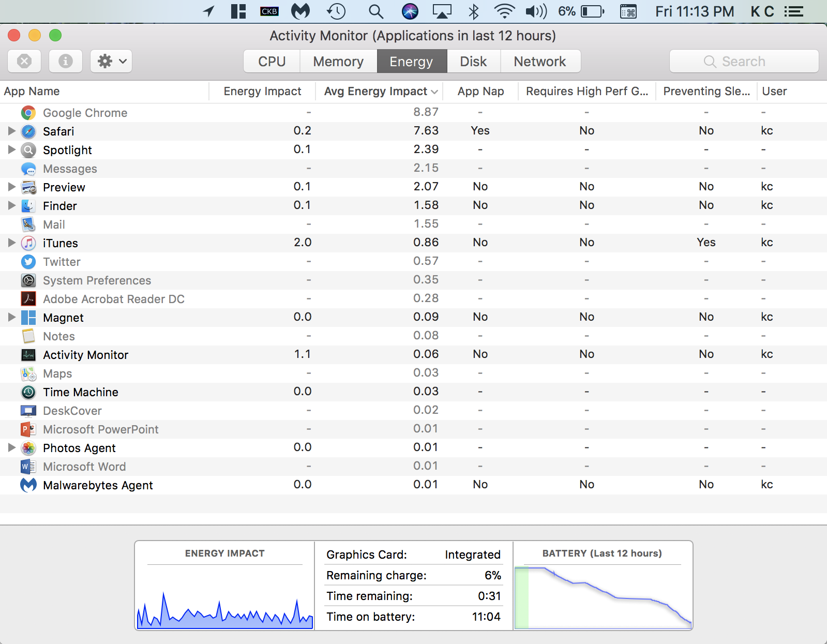Click Chrome's average energy value 8.87
The height and width of the screenshot is (644, 827).
(426, 112)
